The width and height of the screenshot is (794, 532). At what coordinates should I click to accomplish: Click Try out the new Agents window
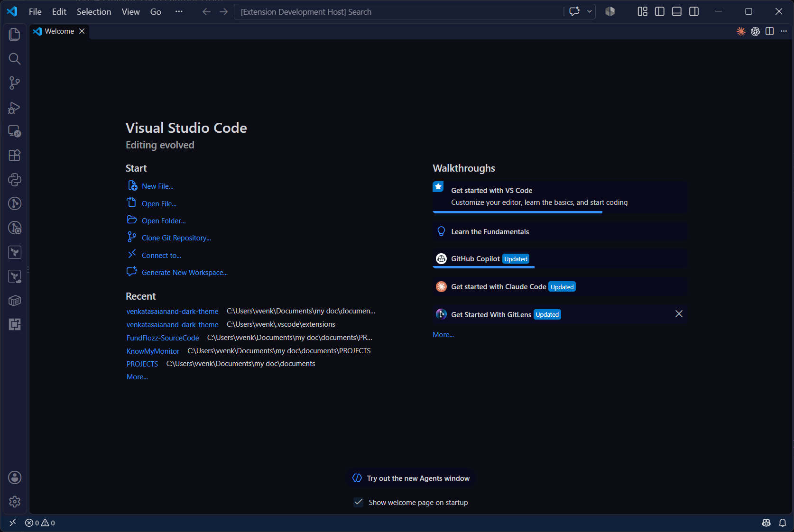coord(411,478)
